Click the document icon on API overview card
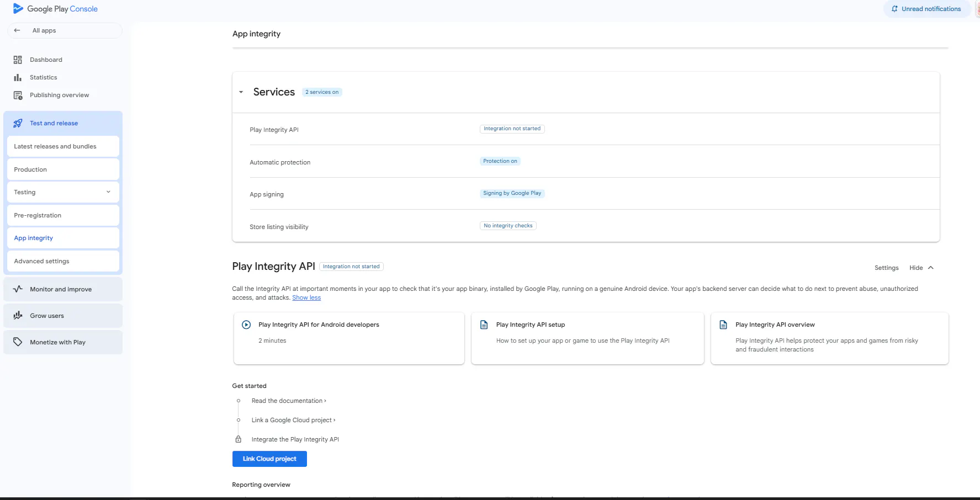This screenshot has height=500, width=980. coord(723,325)
